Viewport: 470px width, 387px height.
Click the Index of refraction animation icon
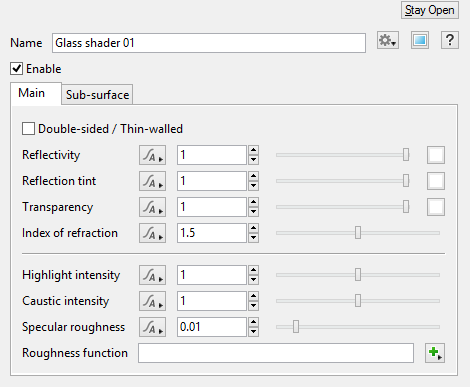152,233
